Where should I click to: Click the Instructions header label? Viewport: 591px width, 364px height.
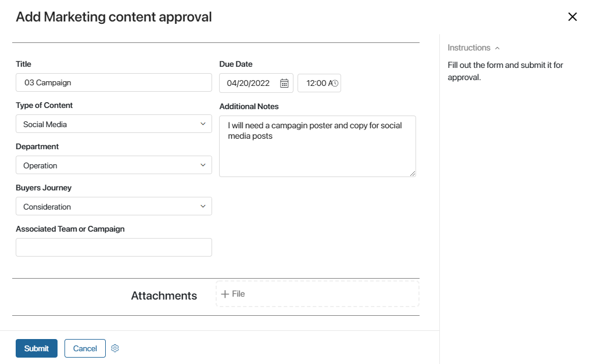pos(469,48)
